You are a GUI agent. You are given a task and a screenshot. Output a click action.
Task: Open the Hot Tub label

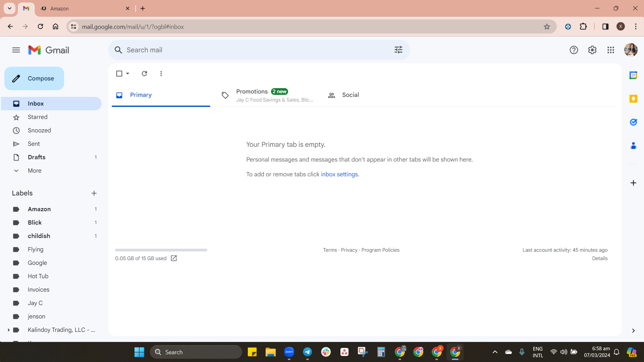pos(51,276)
